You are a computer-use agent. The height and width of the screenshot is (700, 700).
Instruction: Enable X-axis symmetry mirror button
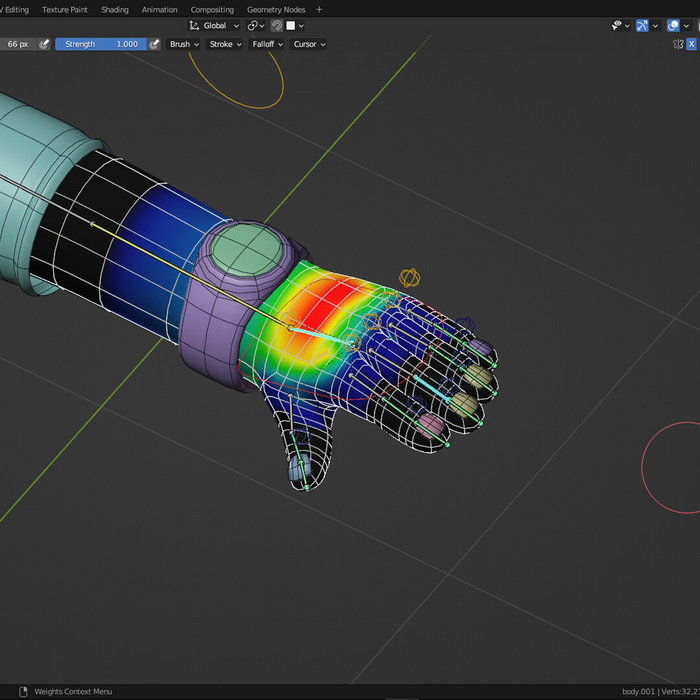coord(691,44)
